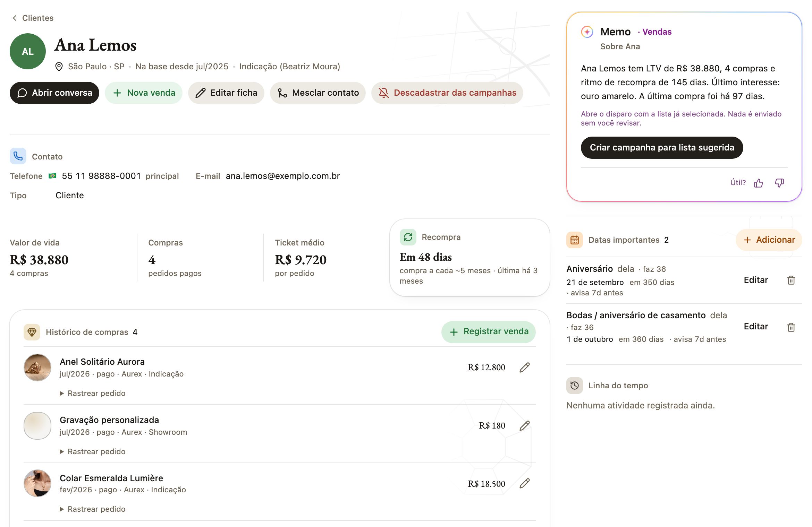Go back to Clientes list
The height and width of the screenshot is (527, 812).
coord(33,18)
